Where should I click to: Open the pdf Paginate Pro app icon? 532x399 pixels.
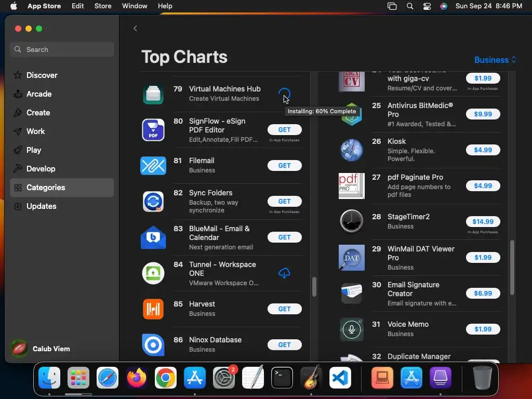352,186
